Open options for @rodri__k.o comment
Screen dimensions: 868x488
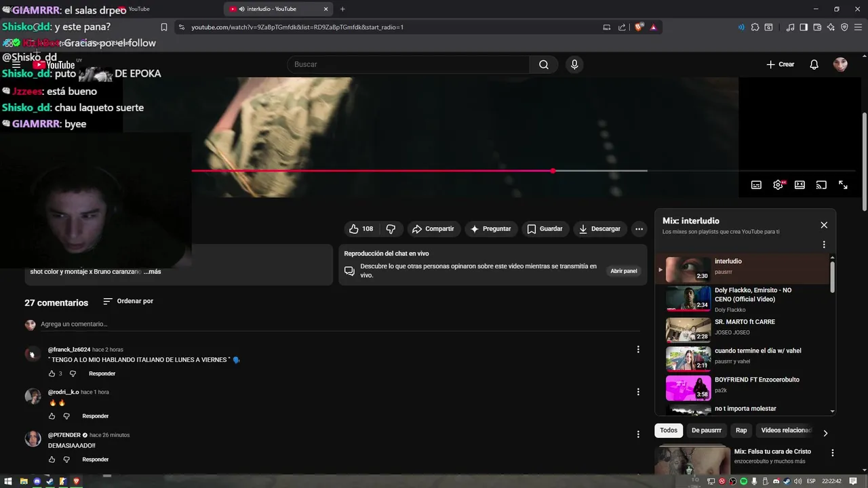pyautogui.click(x=638, y=392)
